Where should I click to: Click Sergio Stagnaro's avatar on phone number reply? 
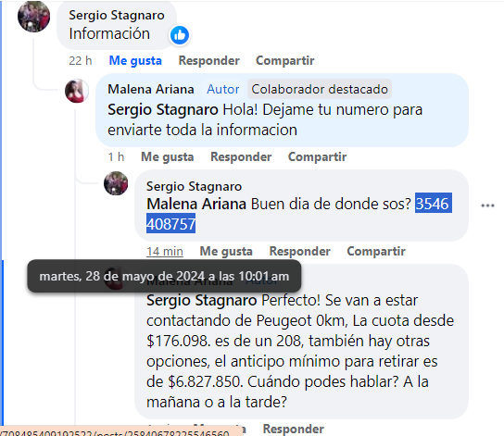pos(116,183)
